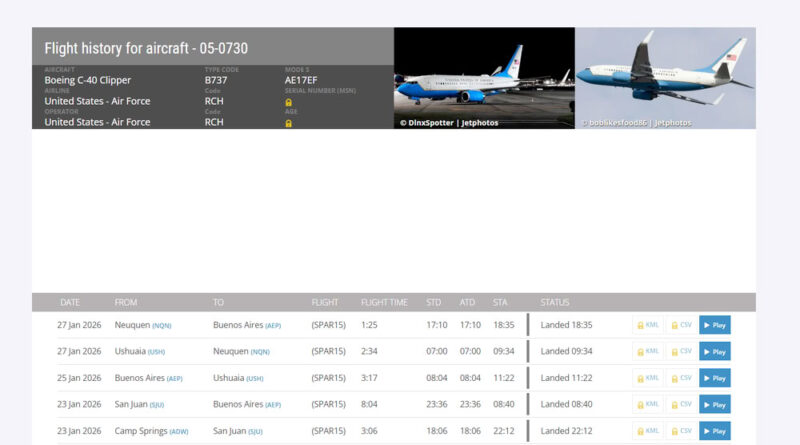Play the Camp Springs to San Juan flight

tap(714, 431)
